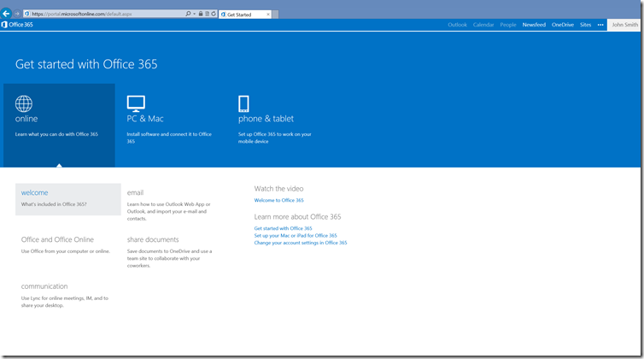Click 'Get started with Office 365' link

[x=283, y=228]
